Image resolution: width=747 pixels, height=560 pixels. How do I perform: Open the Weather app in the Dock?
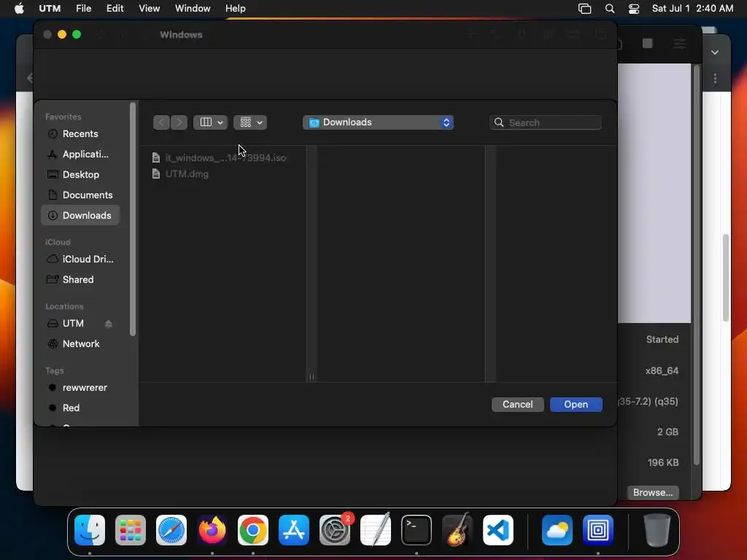pos(557,530)
